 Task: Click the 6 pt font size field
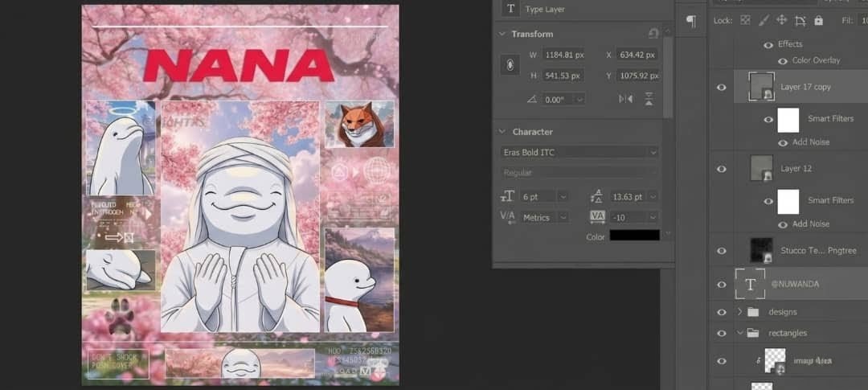538,196
